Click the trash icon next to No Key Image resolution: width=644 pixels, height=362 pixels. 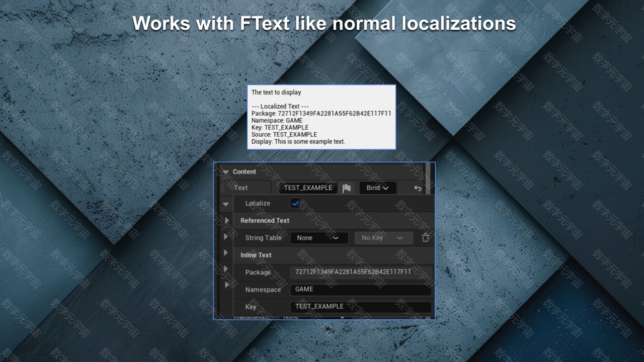[x=426, y=238]
